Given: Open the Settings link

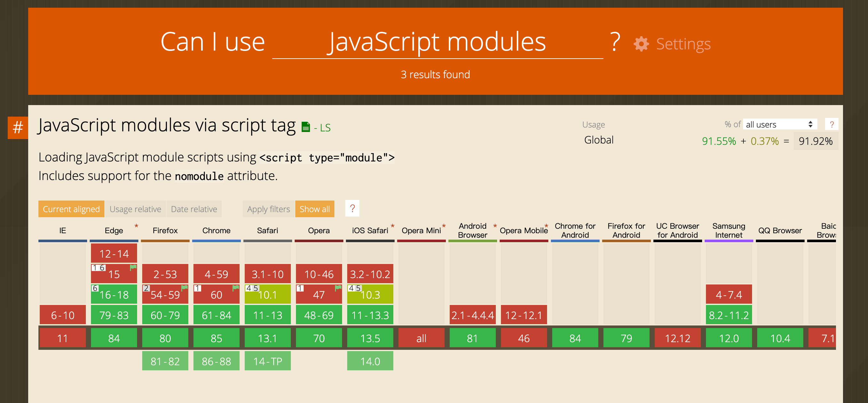Looking at the screenshot, I should 683,44.
